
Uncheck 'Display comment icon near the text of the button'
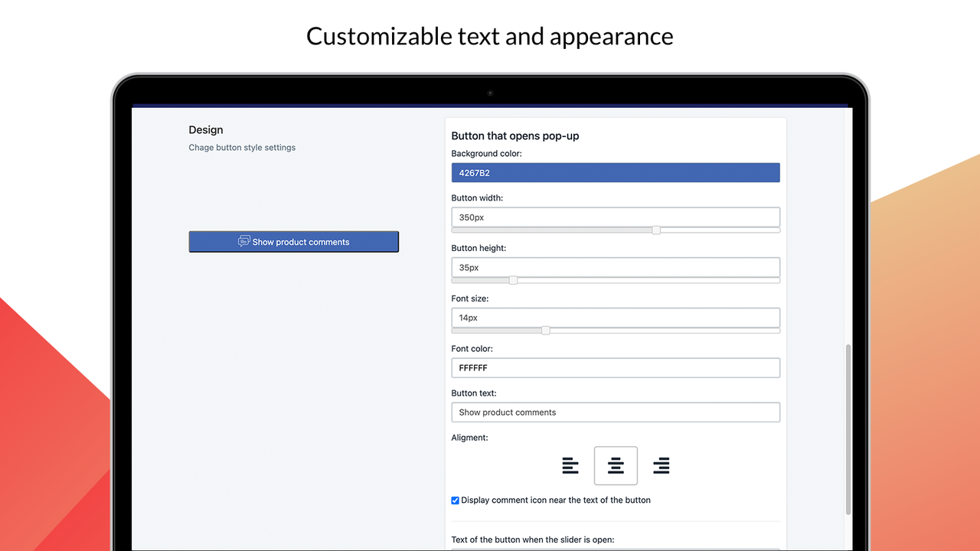(455, 500)
